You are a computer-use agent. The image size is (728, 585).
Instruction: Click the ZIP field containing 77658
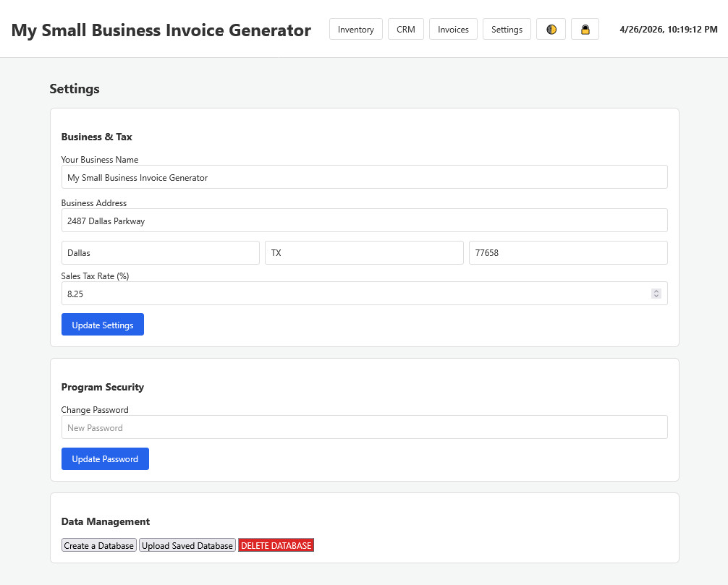pyautogui.click(x=568, y=253)
